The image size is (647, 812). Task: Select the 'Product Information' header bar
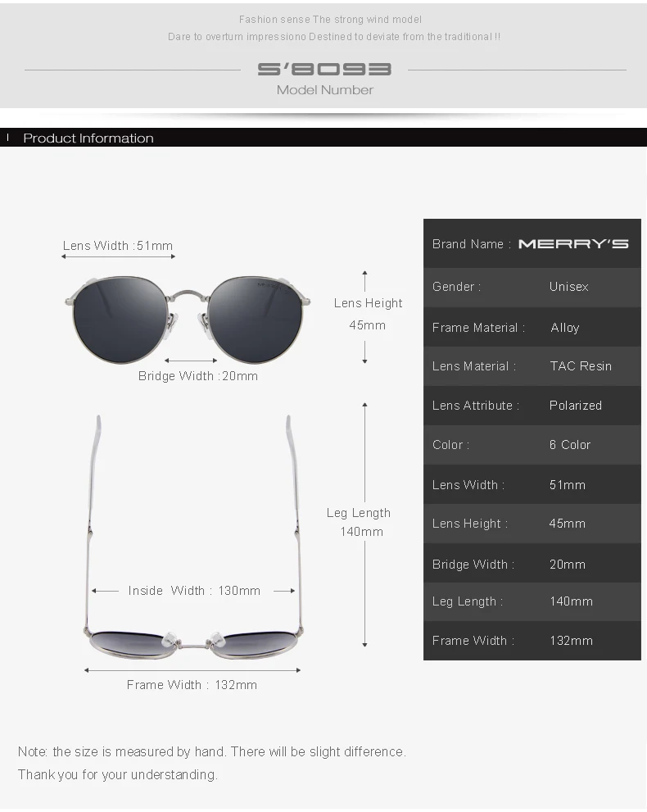point(323,138)
